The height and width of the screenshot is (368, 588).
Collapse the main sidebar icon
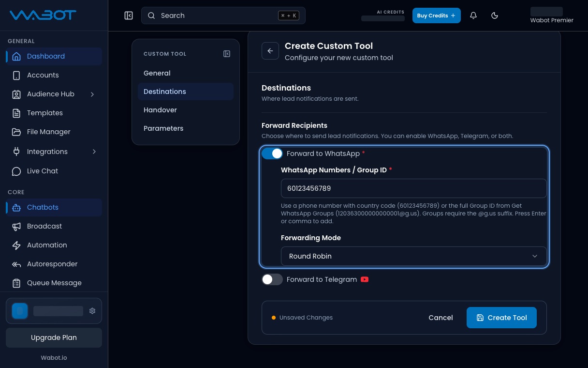click(129, 15)
